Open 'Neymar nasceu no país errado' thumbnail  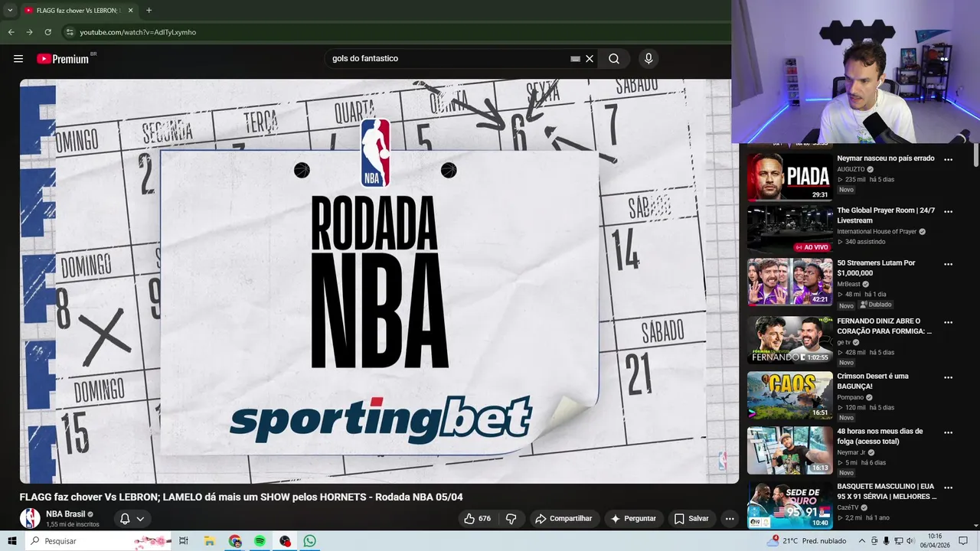click(789, 177)
